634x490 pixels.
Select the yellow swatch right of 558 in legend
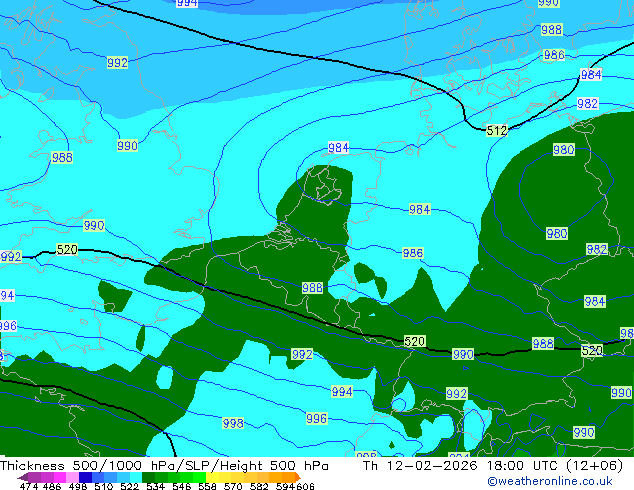212,477
